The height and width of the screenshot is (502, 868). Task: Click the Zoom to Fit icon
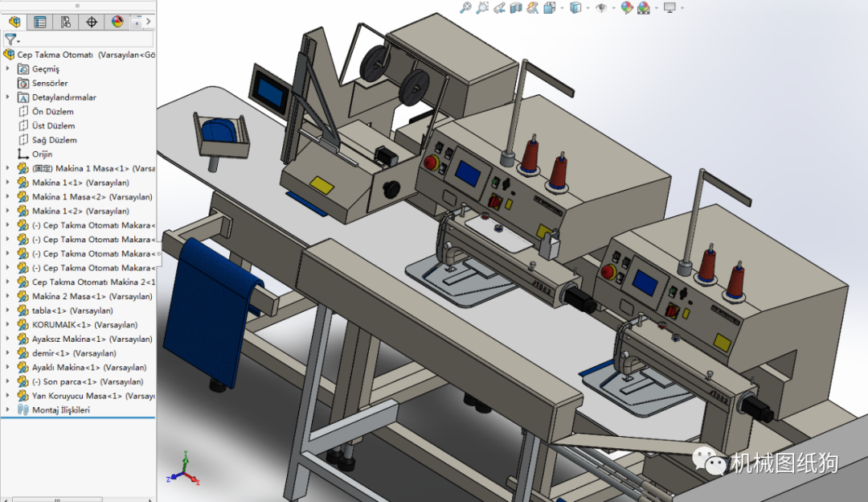(x=465, y=8)
